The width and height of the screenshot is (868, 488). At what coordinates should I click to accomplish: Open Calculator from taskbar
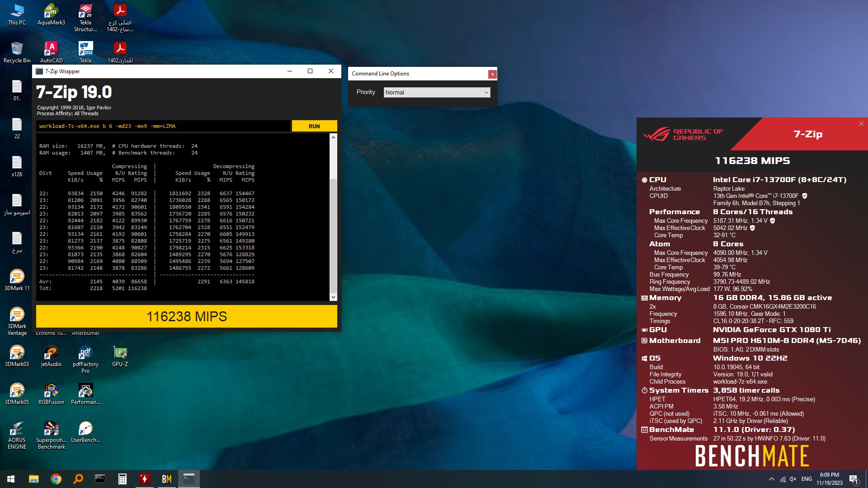pos(122,479)
